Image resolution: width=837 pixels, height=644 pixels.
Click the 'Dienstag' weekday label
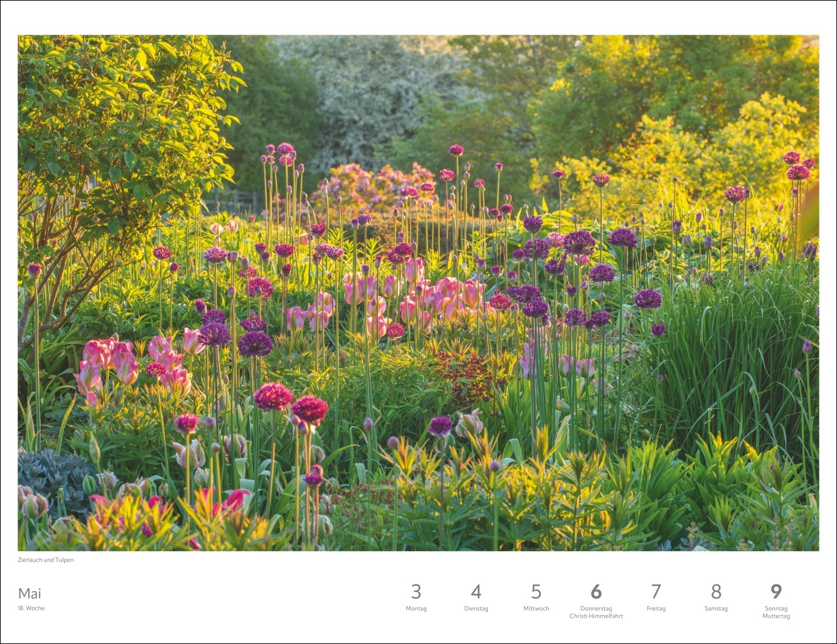click(476, 608)
